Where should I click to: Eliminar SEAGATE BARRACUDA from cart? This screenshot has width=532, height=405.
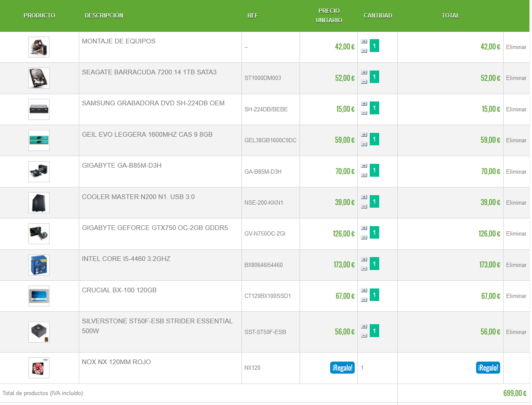pyautogui.click(x=516, y=78)
